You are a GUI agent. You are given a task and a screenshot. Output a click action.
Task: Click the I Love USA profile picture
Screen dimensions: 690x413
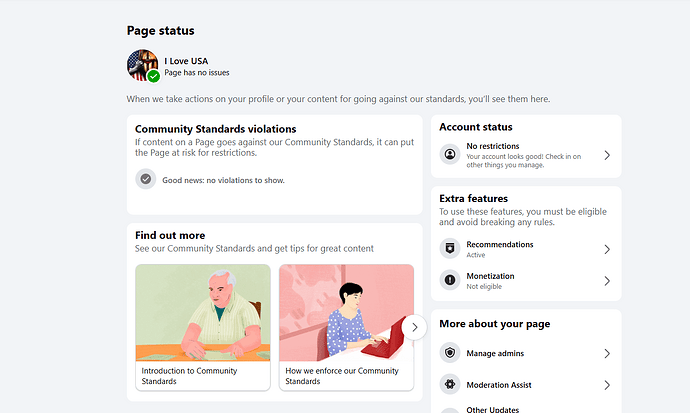(x=142, y=65)
